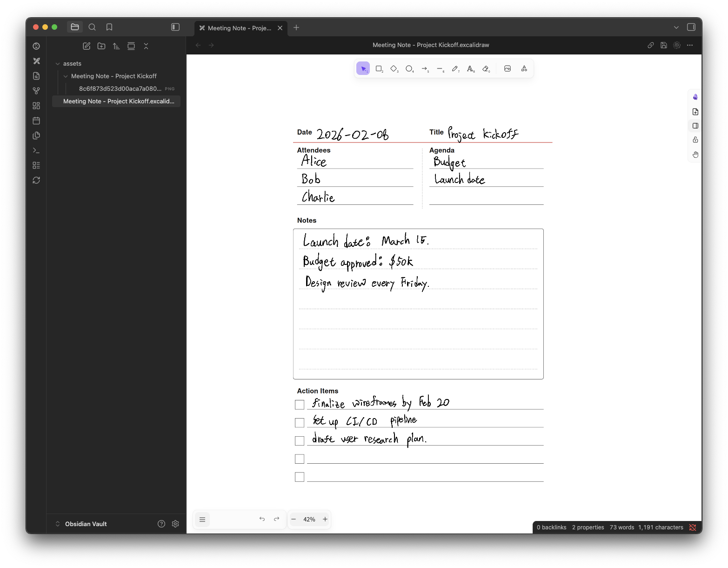Select the Diamond tool

(394, 68)
